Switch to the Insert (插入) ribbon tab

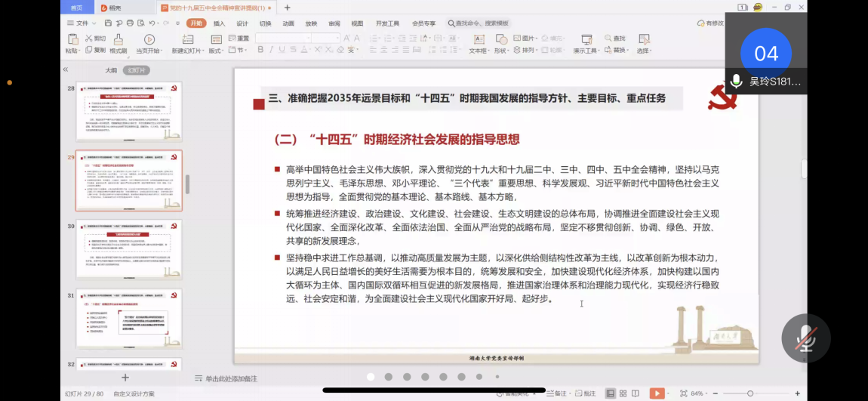tap(219, 23)
